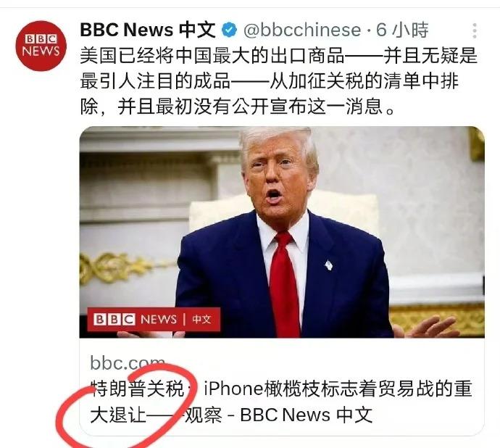This screenshot has height=448, width=500.
Task: Click the blue verified checkmark badge
Action: click(229, 30)
